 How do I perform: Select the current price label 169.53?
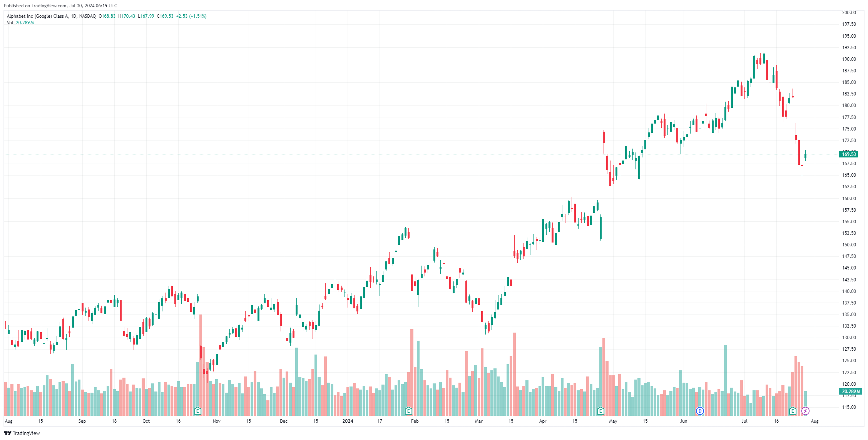pos(848,154)
